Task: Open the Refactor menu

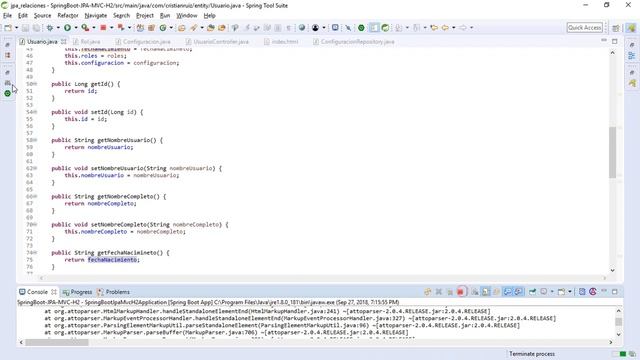Action: tap(68, 16)
